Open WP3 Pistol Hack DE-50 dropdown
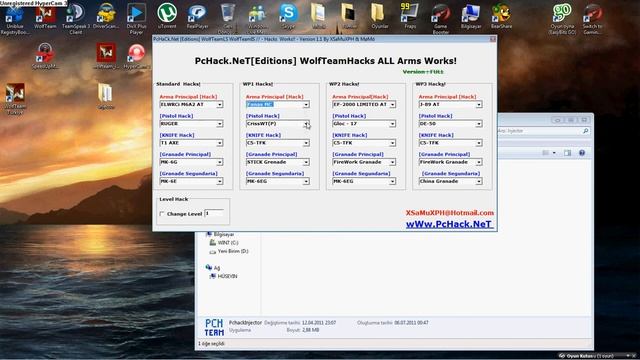 (479, 124)
